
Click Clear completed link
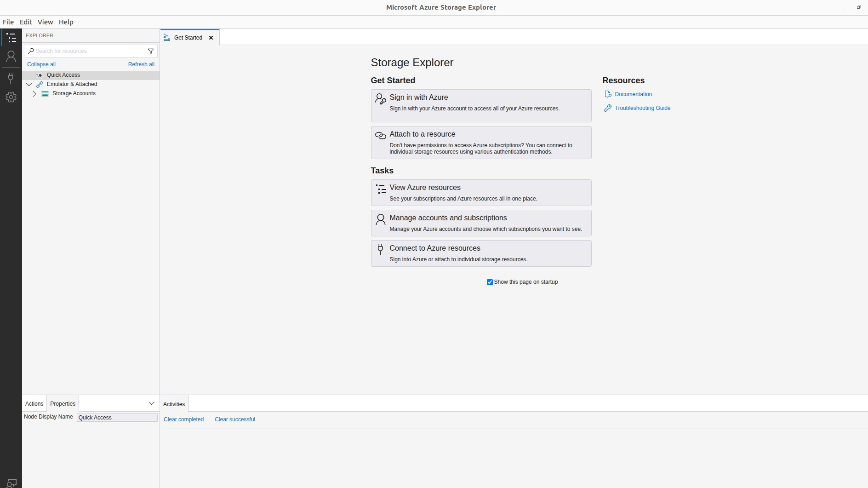click(x=183, y=419)
